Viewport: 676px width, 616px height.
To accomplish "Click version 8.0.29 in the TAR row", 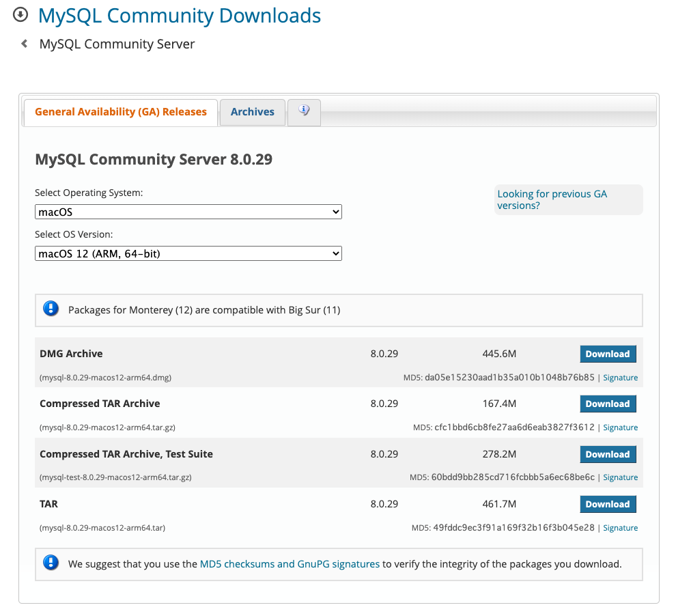I will pos(384,504).
